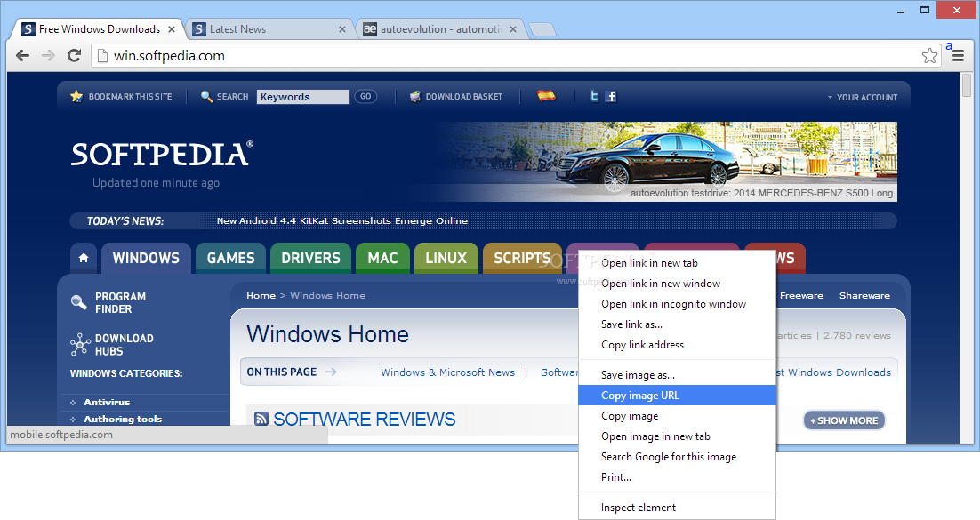980x520 pixels.
Task: Switch to the Latest News tab
Action: pyautogui.click(x=269, y=29)
